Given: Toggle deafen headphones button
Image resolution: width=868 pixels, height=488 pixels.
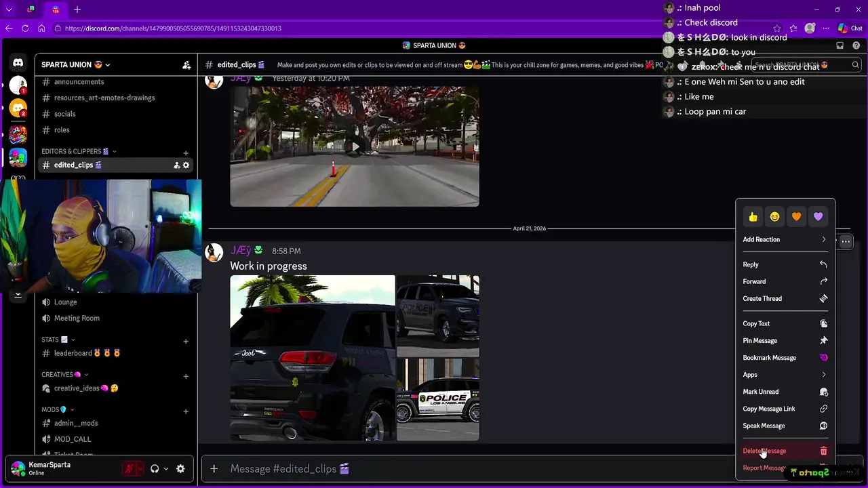Looking at the screenshot, I should pos(155,468).
